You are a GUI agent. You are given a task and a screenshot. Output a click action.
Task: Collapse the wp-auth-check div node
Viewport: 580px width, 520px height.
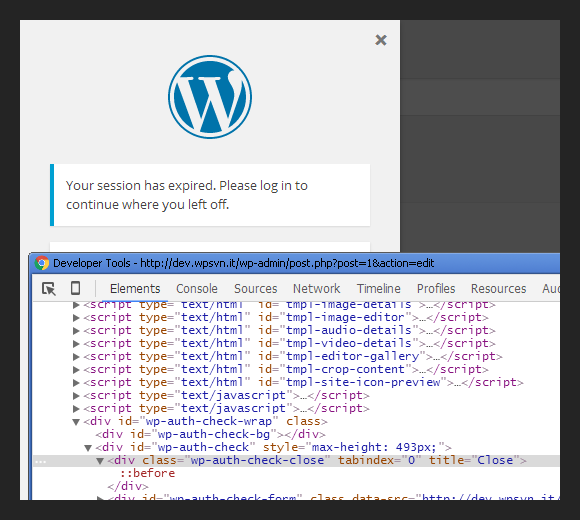point(88,448)
